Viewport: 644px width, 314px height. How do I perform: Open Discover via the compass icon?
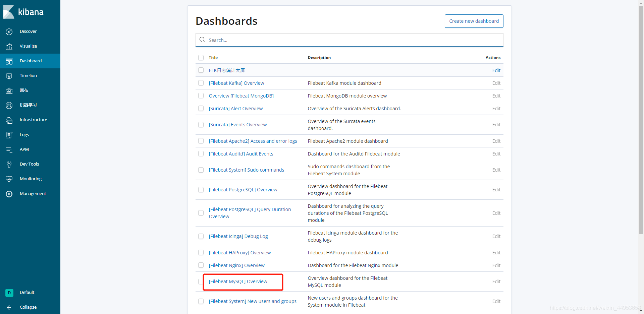click(9, 32)
